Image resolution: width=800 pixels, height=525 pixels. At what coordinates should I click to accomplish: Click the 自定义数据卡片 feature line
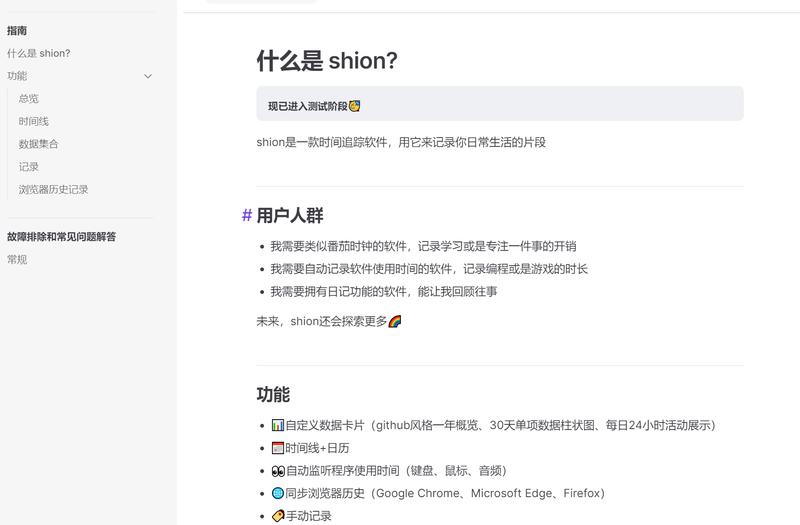493,425
